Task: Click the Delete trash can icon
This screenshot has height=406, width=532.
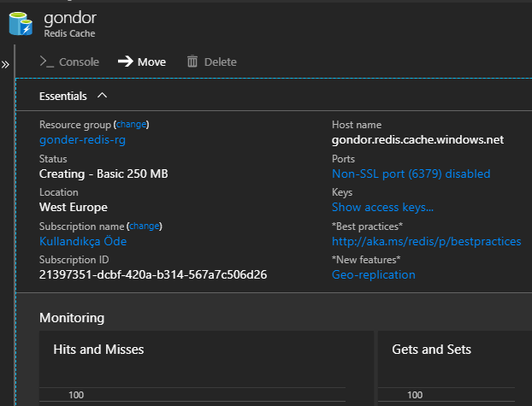Action: point(192,62)
